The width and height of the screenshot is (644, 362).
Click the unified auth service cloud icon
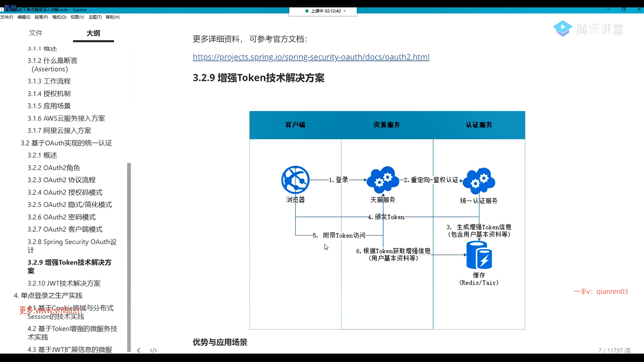coord(479,181)
